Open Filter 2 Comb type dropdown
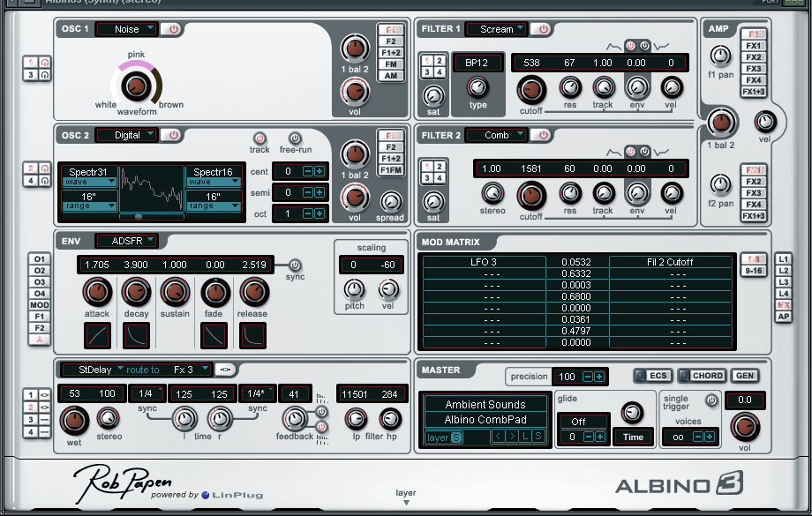 (x=496, y=135)
